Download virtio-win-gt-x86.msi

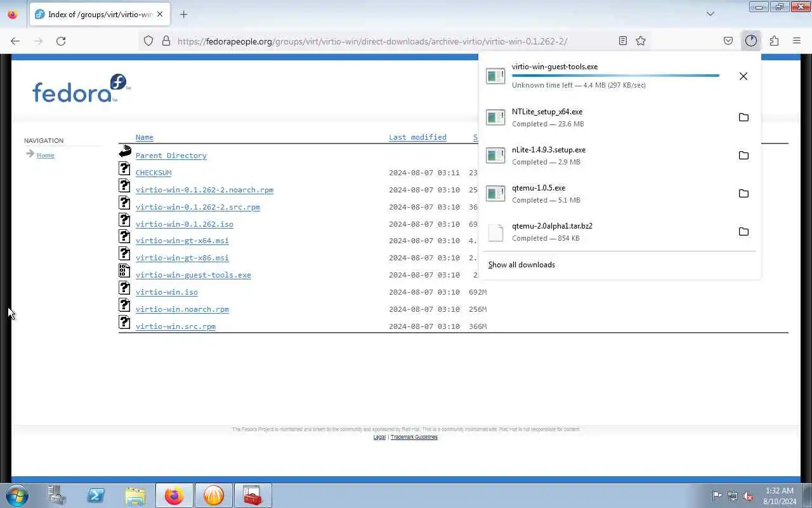(x=182, y=258)
